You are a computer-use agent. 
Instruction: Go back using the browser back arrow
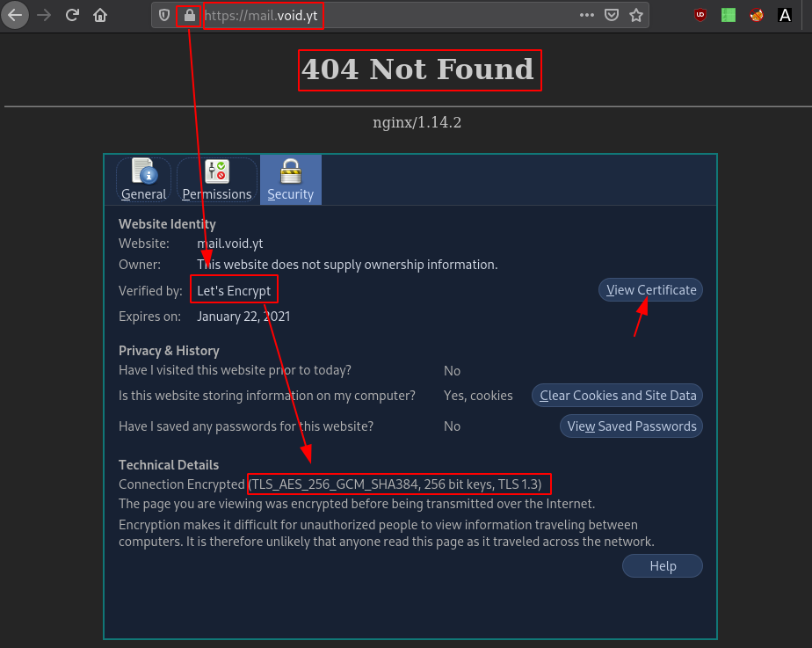click(15, 15)
